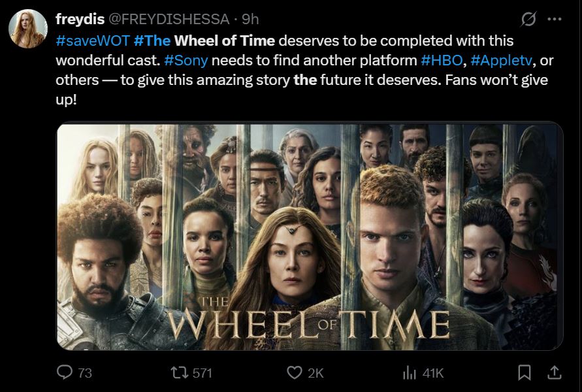The width and height of the screenshot is (582, 392).
Task: Click the 571 repost count number
Action: pos(202,373)
